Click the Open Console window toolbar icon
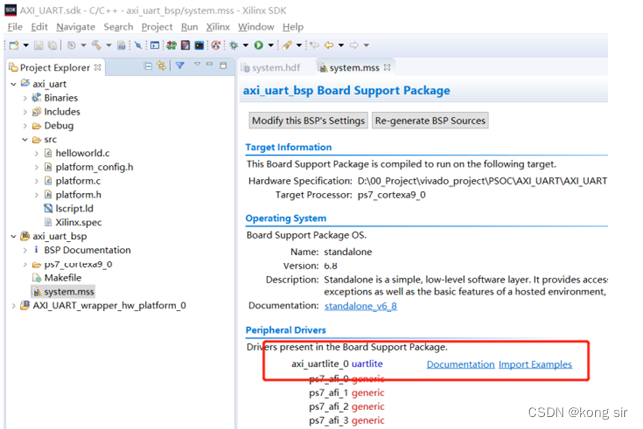Image resolution: width=643 pixels, height=429 pixels. [x=155, y=45]
